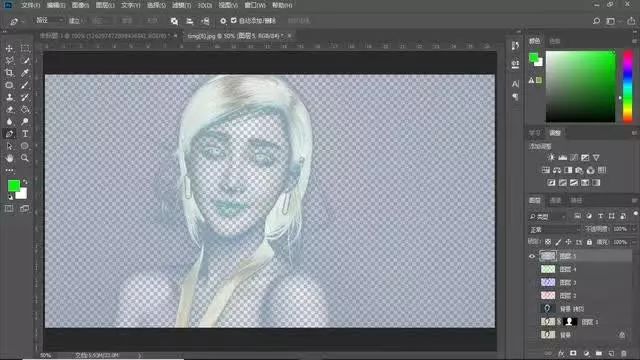Click the 选区 make selection button
The image size is (640, 360).
98,20
